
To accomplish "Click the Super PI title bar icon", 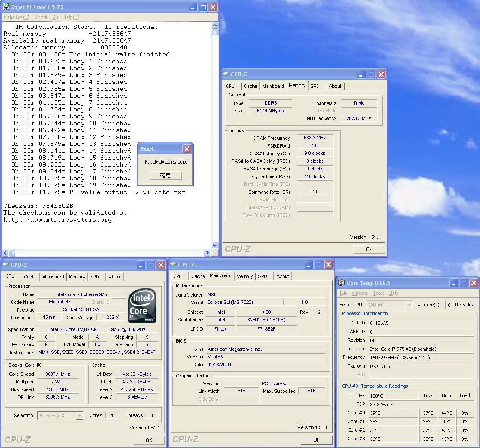I will [x=6, y=7].
